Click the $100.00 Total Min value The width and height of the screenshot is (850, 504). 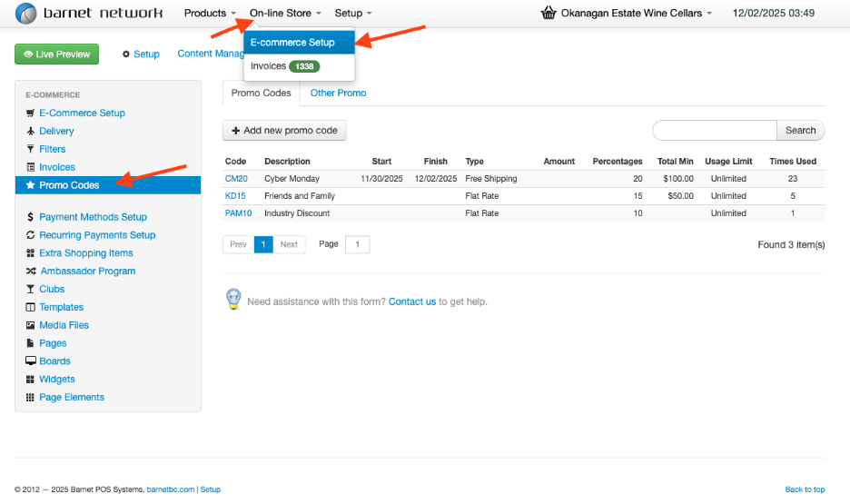[678, 179]
